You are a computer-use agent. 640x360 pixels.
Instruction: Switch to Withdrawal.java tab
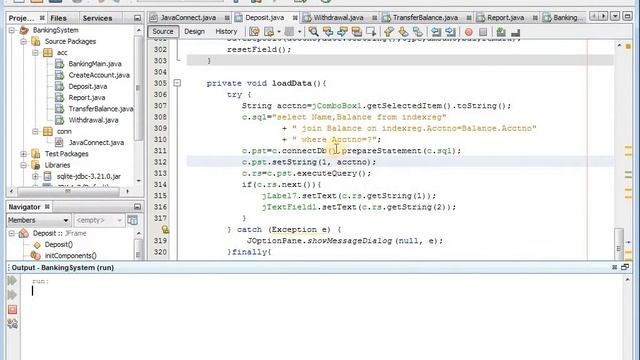tap(338, 18)
